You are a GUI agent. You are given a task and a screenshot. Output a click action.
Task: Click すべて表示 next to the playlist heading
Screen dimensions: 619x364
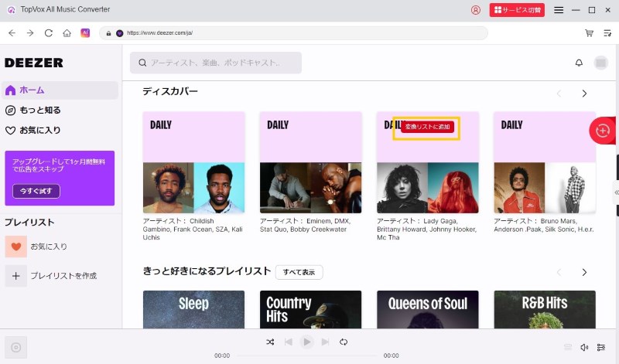(299, 272)
